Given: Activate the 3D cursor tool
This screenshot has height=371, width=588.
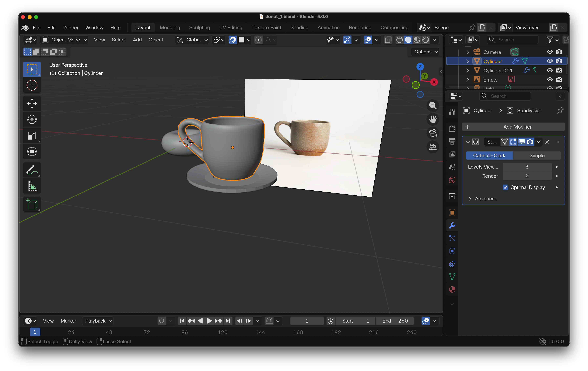Looking at the screenshot, I should pyautogui.click(x=32, y=85).
